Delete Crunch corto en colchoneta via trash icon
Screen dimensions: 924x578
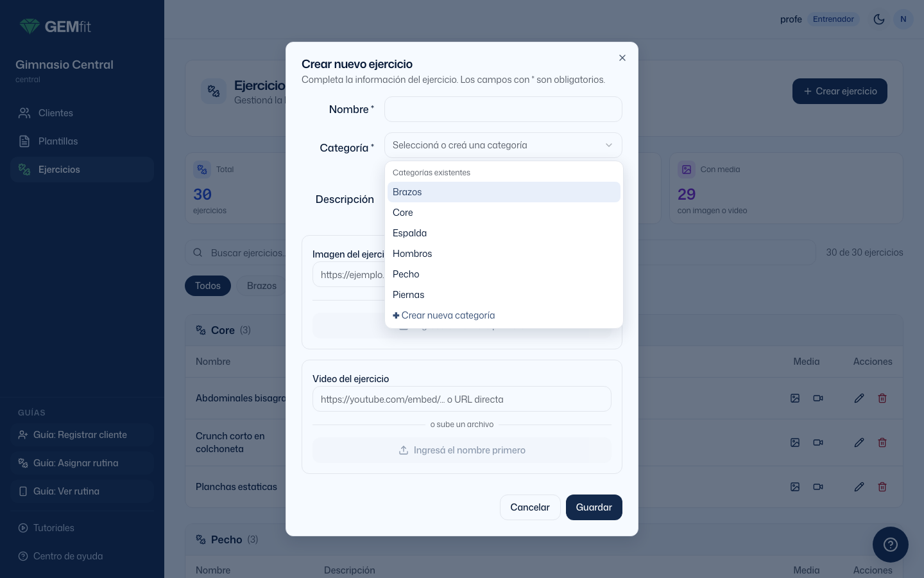(882, 442)
